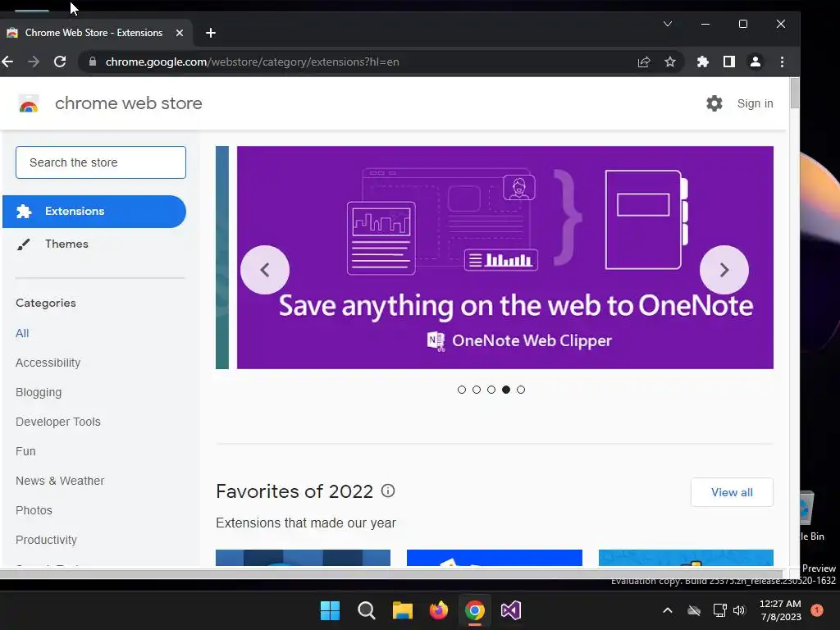Open File Explorer from the taskbar
Viewport: 840px width, 630px height.
pos(402,610)
